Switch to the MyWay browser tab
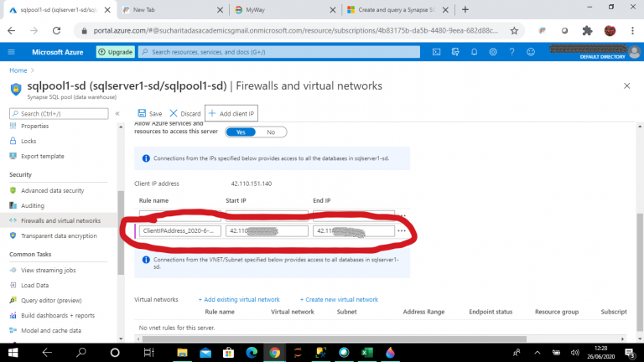The image size is (644, 362). tap(283, 10)
